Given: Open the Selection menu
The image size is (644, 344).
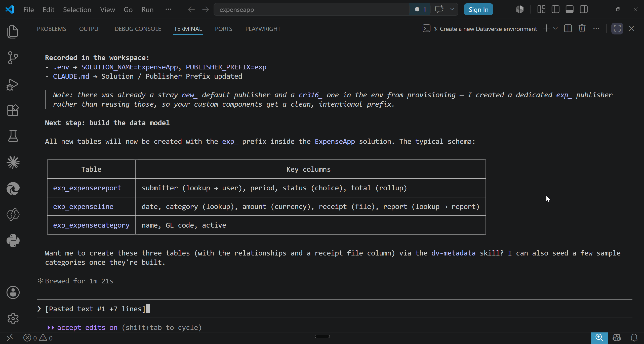Looking at the screenshot, I should point(77,10).
